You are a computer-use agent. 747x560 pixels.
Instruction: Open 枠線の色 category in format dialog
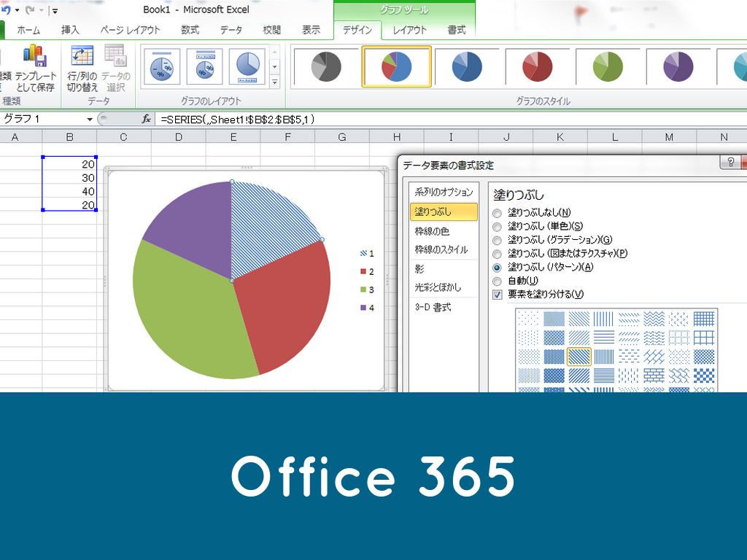[x=433, y=231]
